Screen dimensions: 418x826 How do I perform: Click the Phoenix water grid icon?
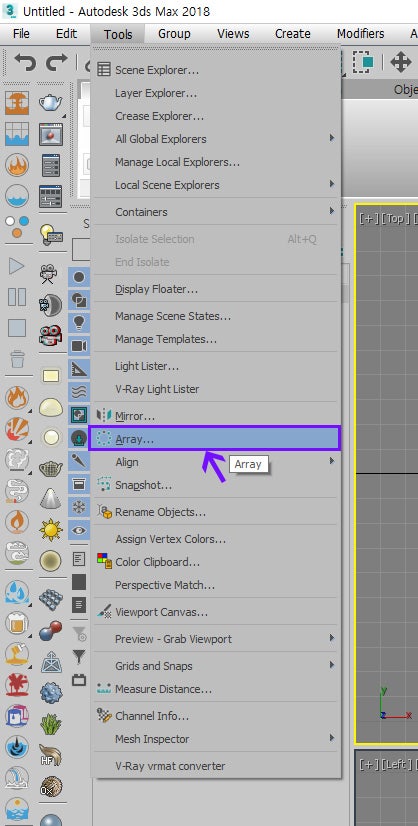[x=17, y=134]
